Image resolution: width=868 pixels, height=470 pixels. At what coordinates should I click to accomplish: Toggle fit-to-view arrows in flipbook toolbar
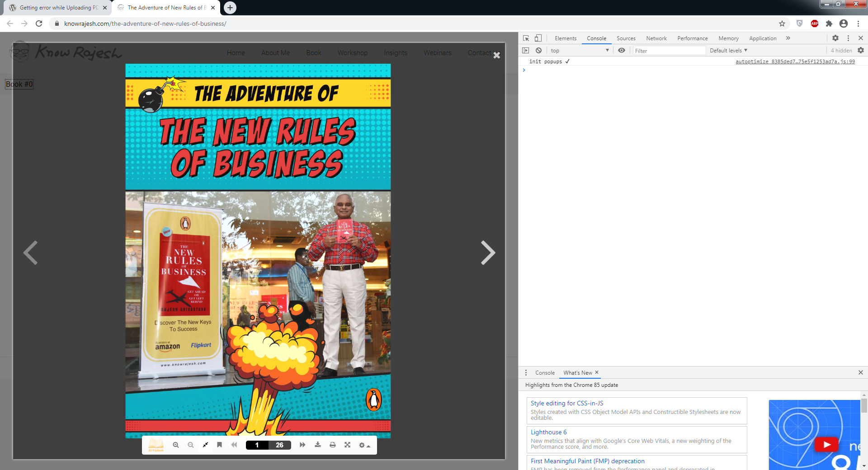coord(205,445)
